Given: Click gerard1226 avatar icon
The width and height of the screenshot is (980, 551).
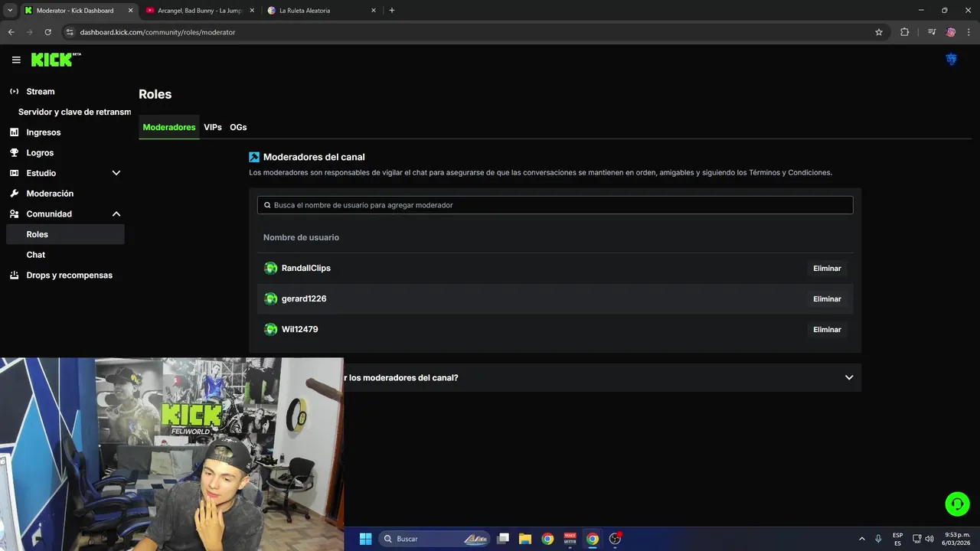Looking at the screenshot, I should 270,298.
